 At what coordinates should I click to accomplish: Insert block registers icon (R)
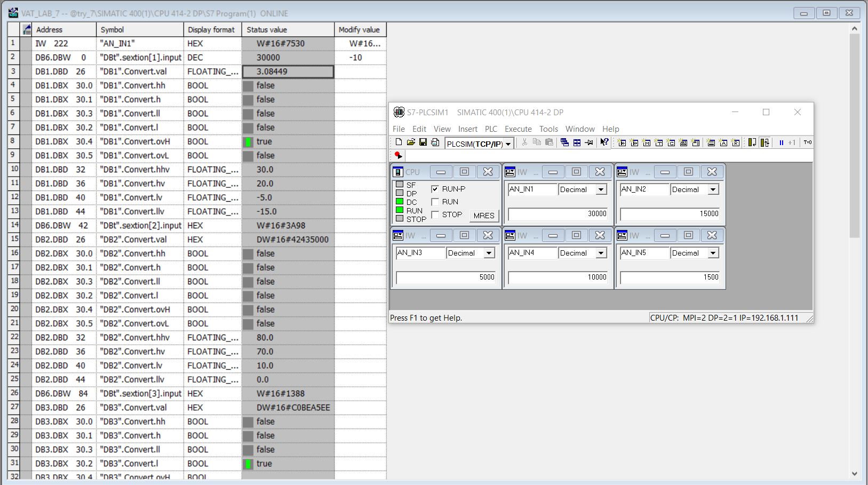(736, 142)
